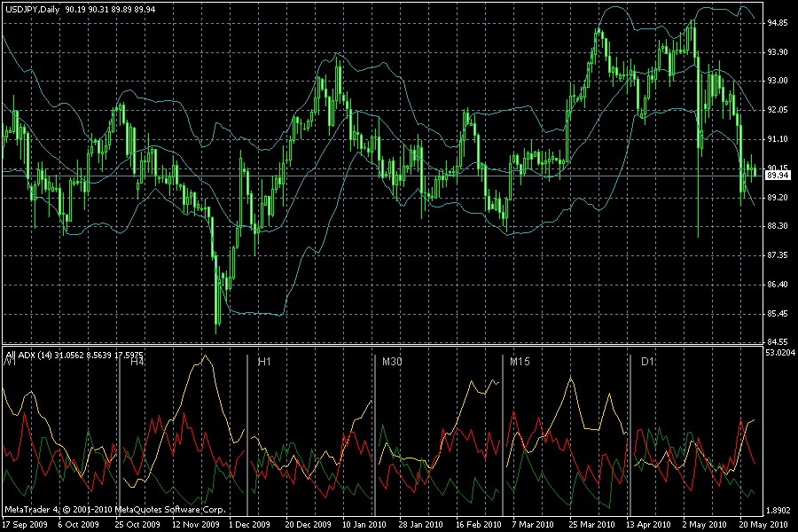Click the 25 Mar 2010 date label
The image size is (798, 532).
591,524
